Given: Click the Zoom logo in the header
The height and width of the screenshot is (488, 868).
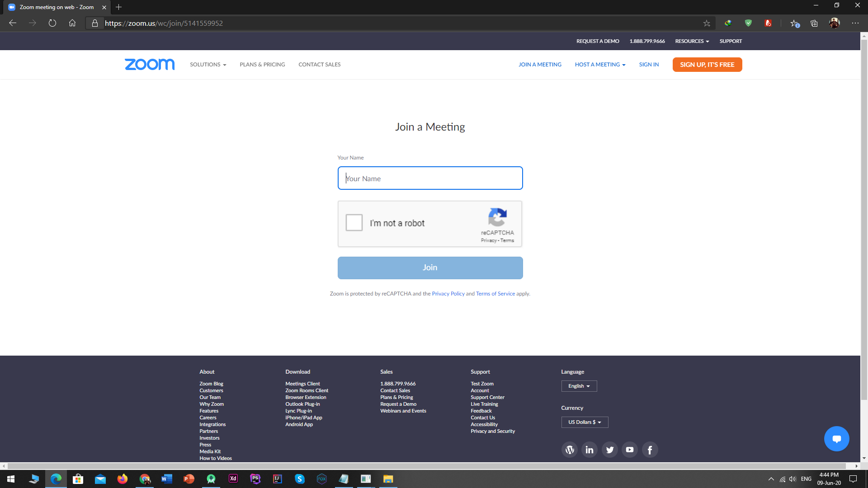Looking at the screenshot, I should click(150, 65).
